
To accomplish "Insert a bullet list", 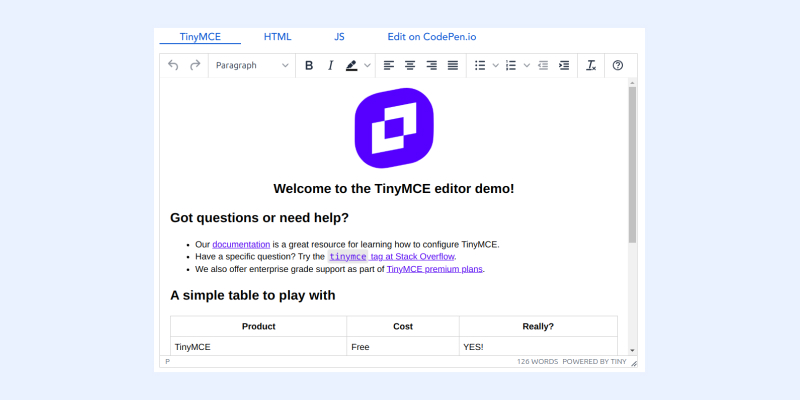I will tap(480, 65).
